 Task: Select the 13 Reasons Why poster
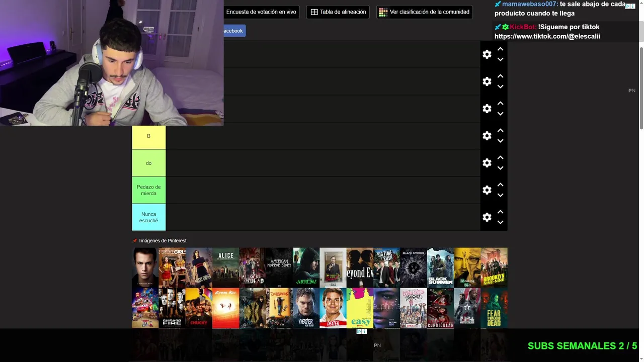click(145, 267)
